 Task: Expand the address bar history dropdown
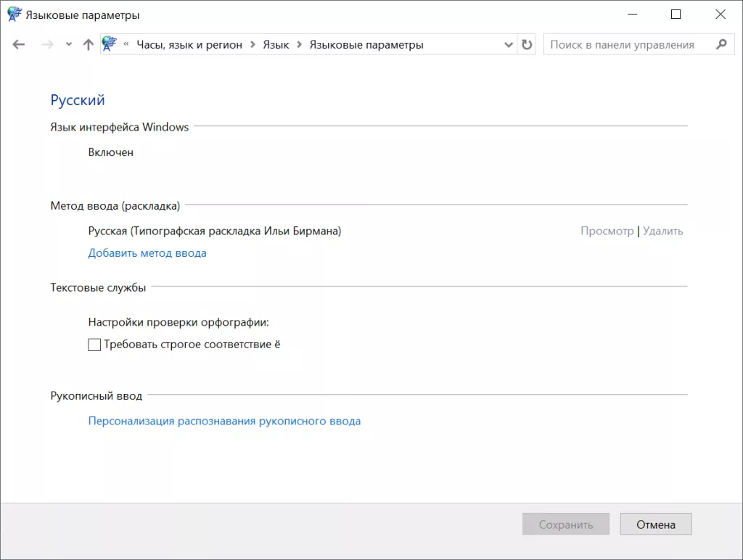[509, 44]
